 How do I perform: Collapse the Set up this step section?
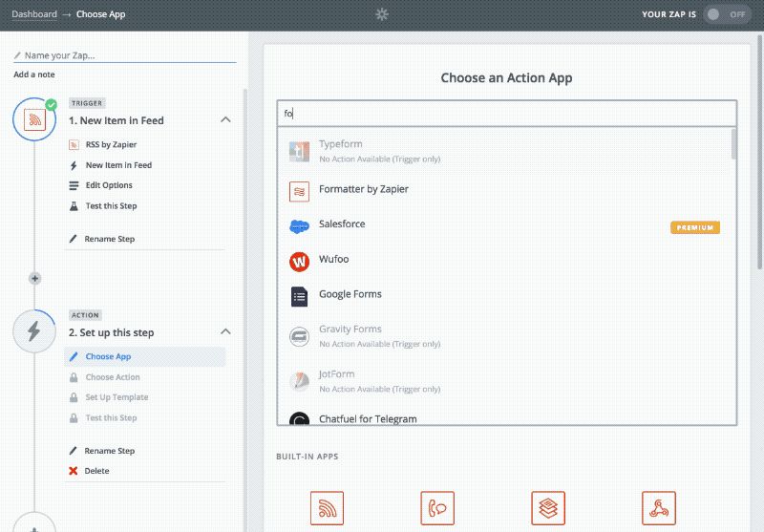[225, 332]
